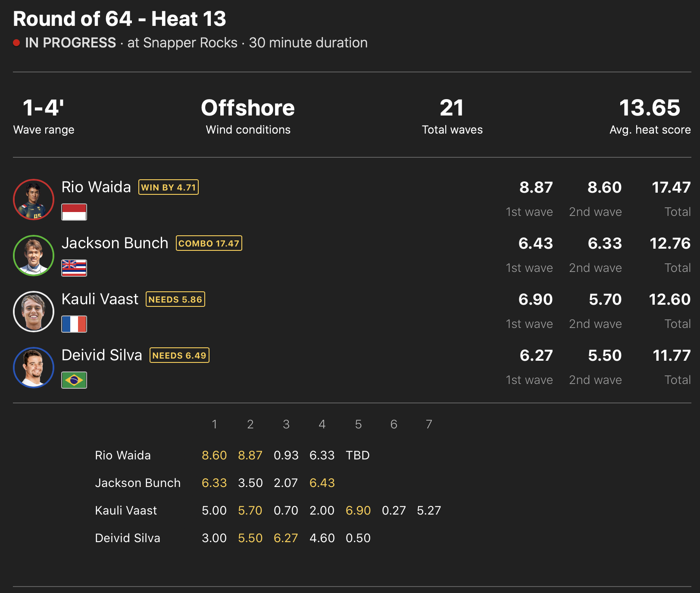700x593 pixels.
Task: Click the TBD score for Rio Waida
Action: tap(357, 456)
